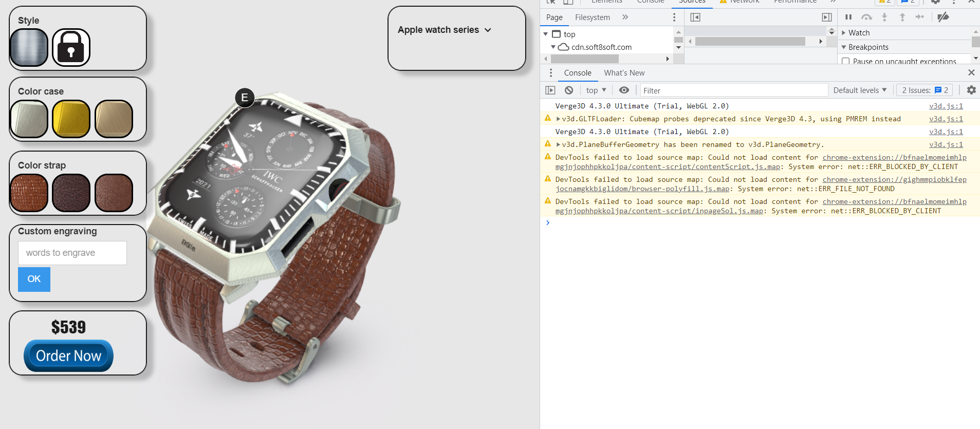The height and width of the screenshot is (429, 980).
Task: Click the cloud icon for cdn.soft8soft.com
Action: (x=564, y=47)
